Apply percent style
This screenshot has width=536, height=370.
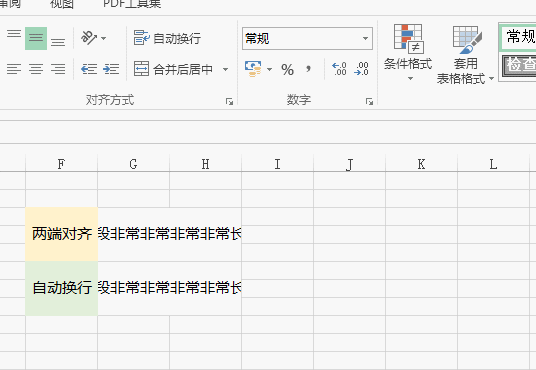[287, 69]
